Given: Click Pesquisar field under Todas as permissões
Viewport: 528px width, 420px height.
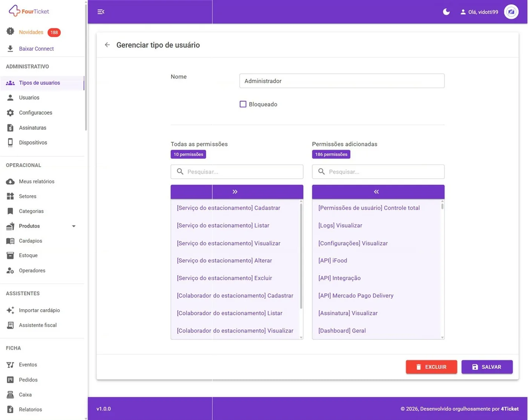Looking at the screenshot, I should coord(237,172).
